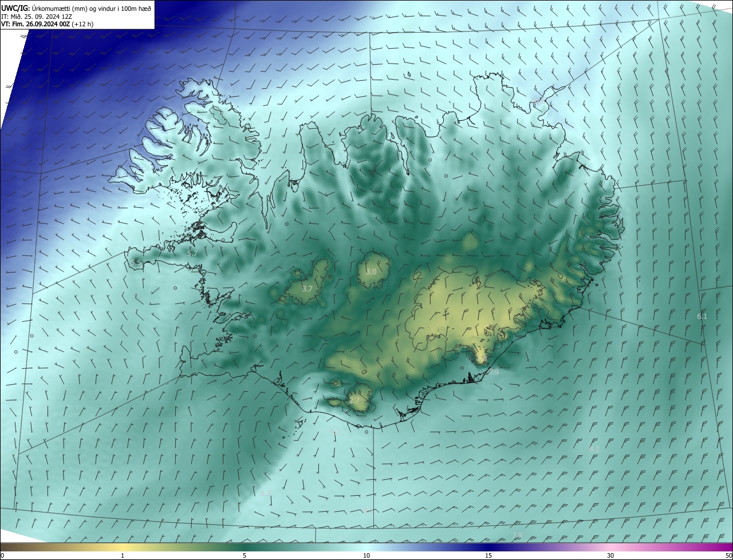Click the 9.3 value in the southwestern sea
733x560 pixels.
[265, 492]
